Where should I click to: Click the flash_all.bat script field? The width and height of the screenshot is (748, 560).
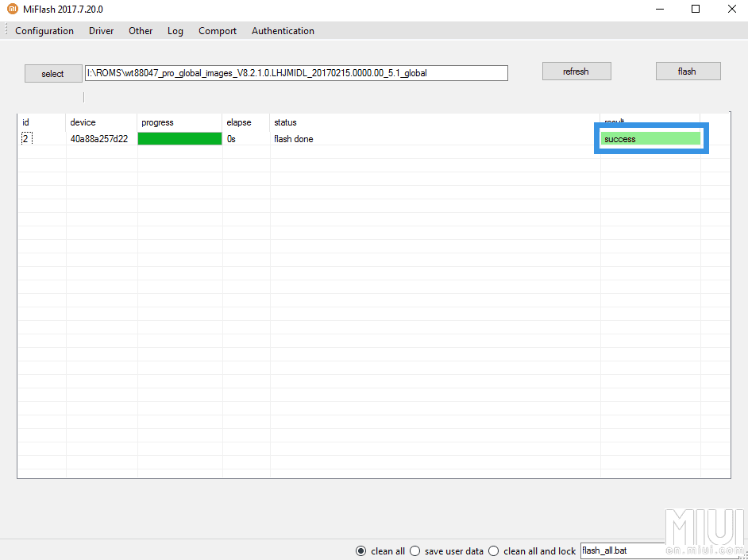tap(623, 550)
